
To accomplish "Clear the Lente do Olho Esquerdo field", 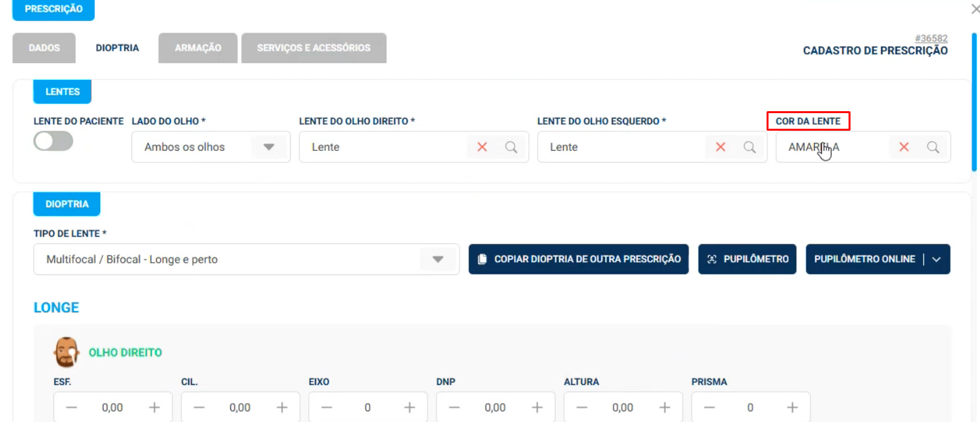I will coord(720,148).
